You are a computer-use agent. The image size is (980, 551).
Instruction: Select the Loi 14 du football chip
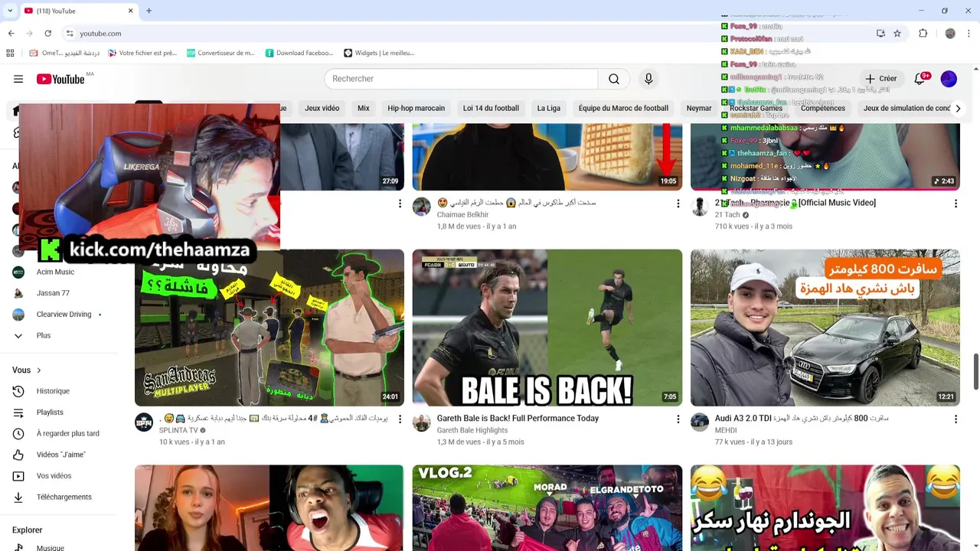pos(491,108)
